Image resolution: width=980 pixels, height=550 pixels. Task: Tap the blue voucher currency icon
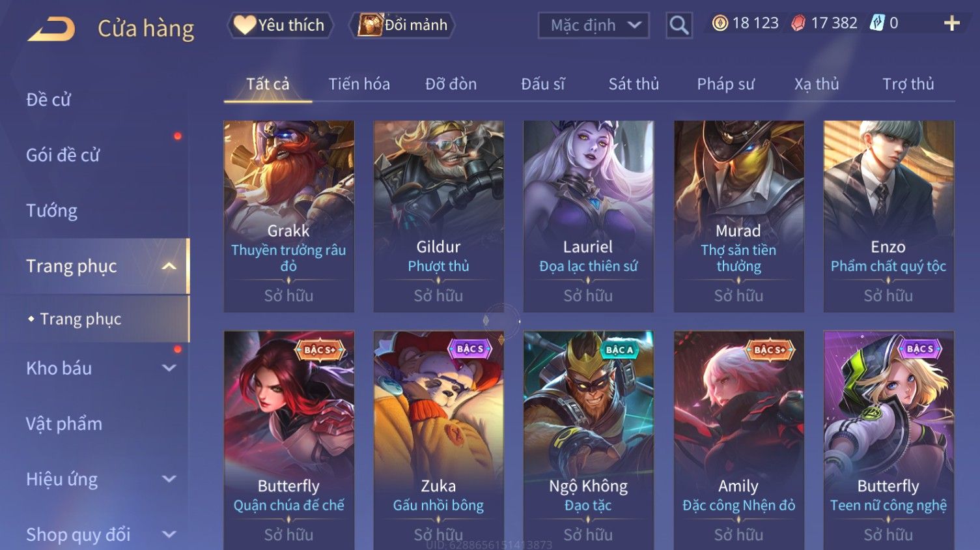coord(878,23)
